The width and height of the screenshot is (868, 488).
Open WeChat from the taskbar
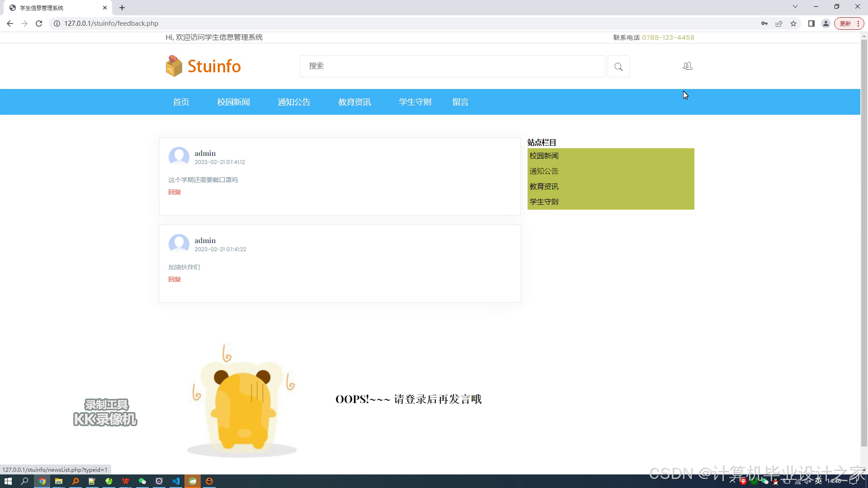(142, 481)
